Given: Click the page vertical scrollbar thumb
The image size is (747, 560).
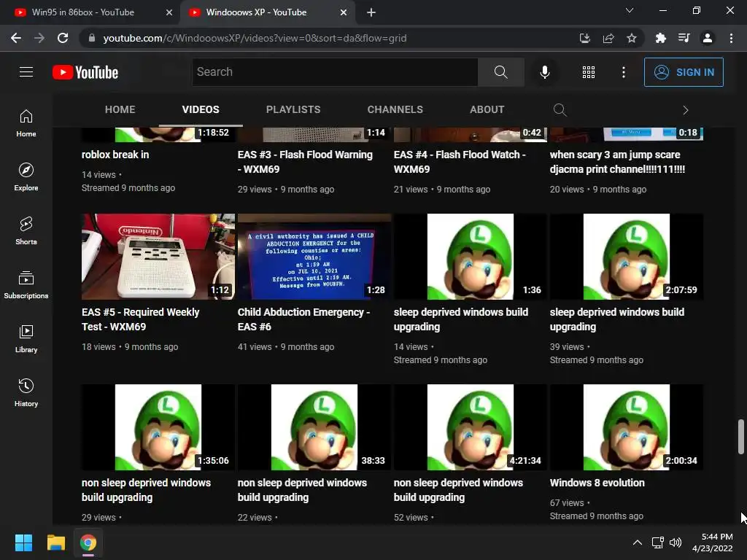Looking at the screenshot, I should coord(740,437).
